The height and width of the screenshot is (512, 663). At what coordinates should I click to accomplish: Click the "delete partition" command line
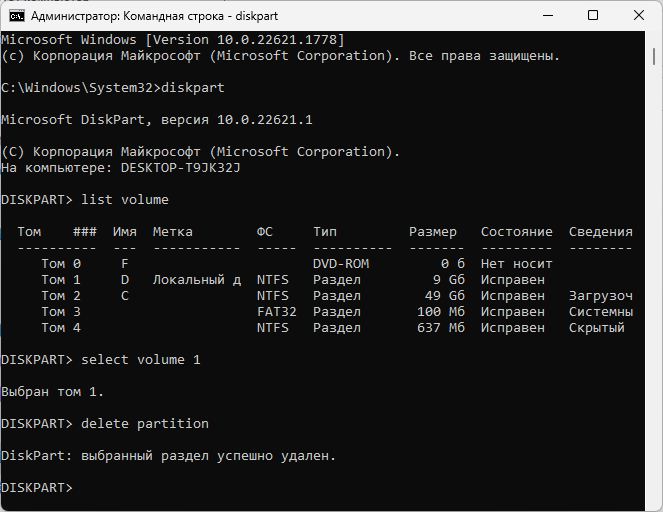[x=145, y=424]
